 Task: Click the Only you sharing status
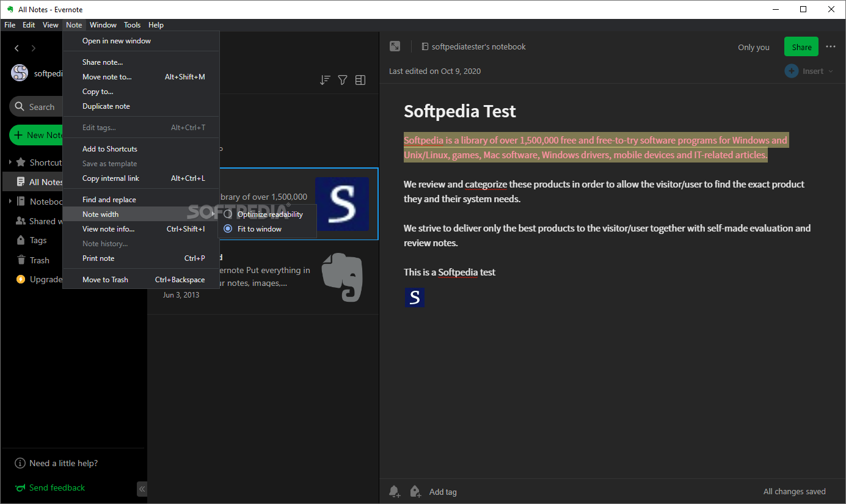[x=753, y=47]
